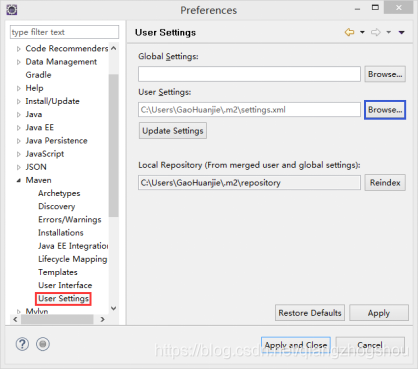Viewport: 418px width, 369px height.
Task: Open the back history dropdown arrow
Action: point(362,32)
